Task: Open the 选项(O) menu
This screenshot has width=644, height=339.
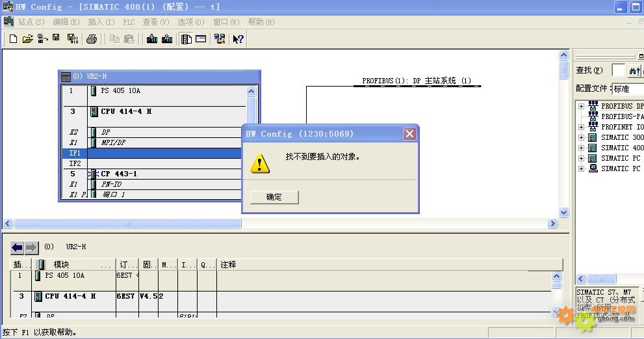Action: [x=191, y=22]
